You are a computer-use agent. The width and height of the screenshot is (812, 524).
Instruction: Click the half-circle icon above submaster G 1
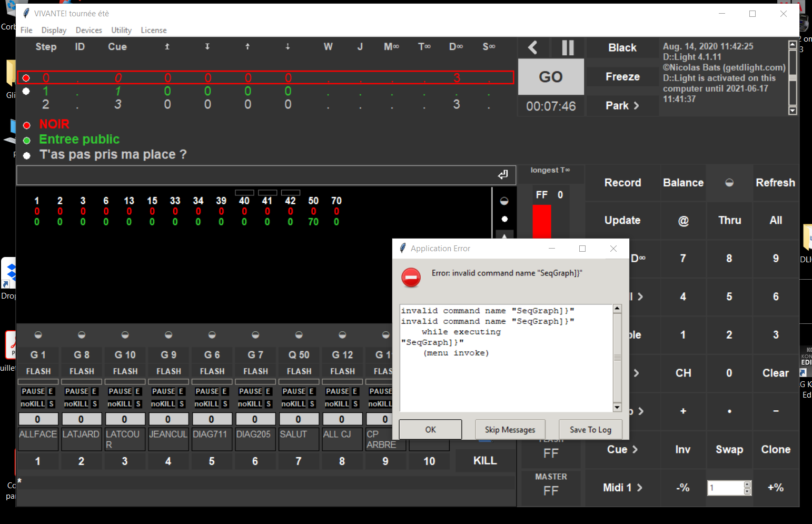point(38,335)
